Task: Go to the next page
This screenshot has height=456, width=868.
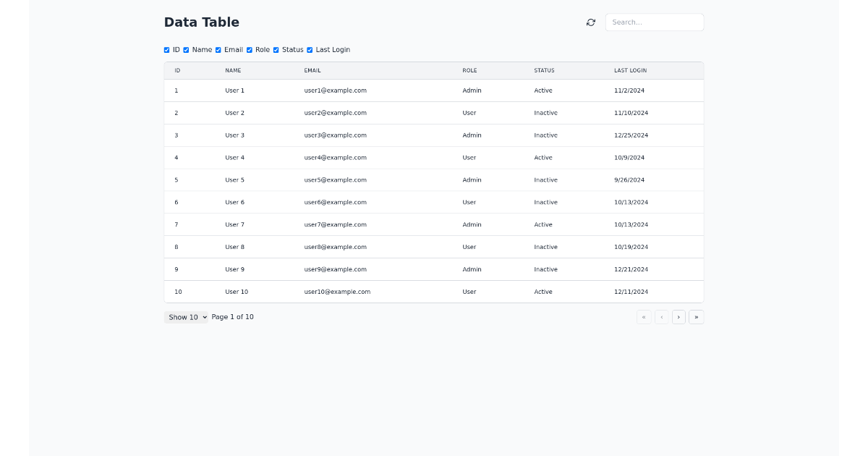Action: point(678,316)
